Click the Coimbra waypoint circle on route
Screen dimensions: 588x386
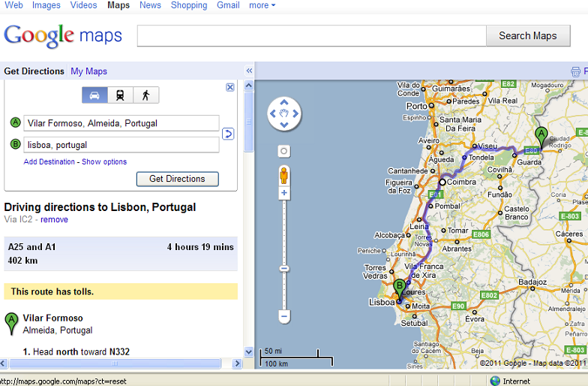[x=442, y=182]
